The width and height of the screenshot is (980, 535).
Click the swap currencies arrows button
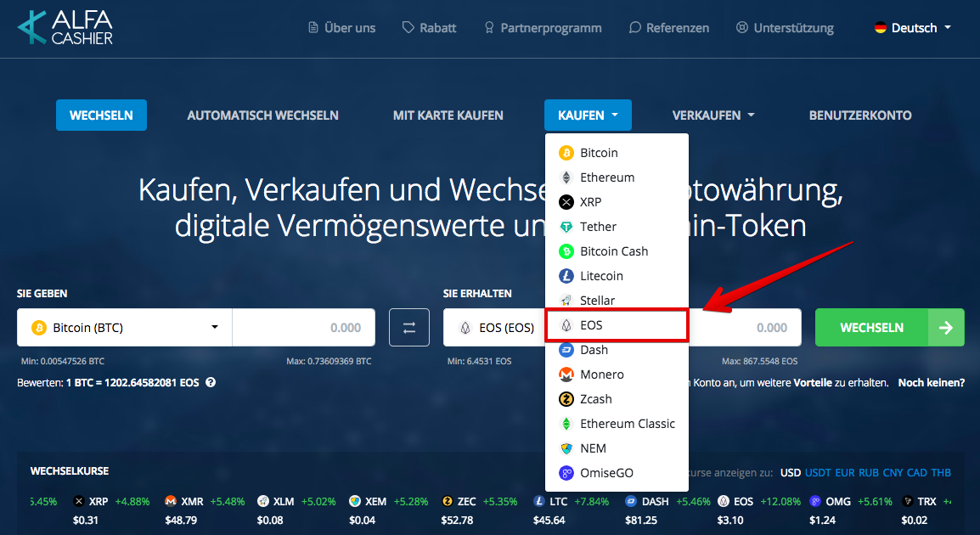409,328
